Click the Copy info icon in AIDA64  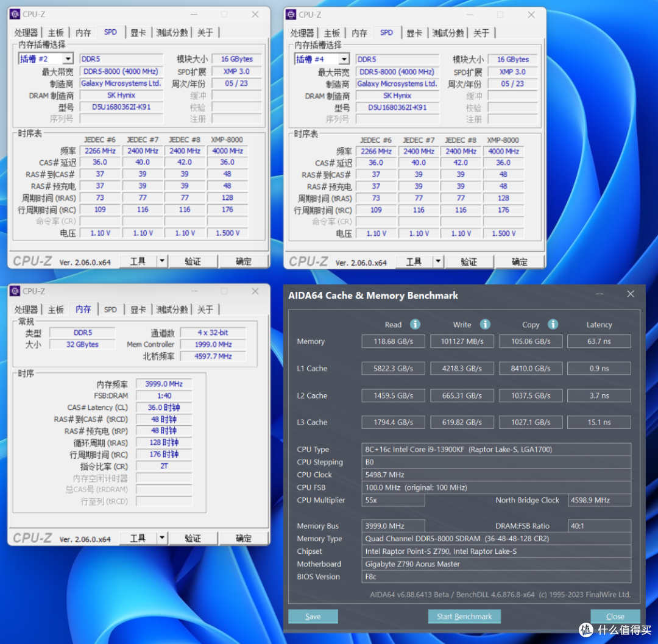pyautogui.click(x=553, y=324)
